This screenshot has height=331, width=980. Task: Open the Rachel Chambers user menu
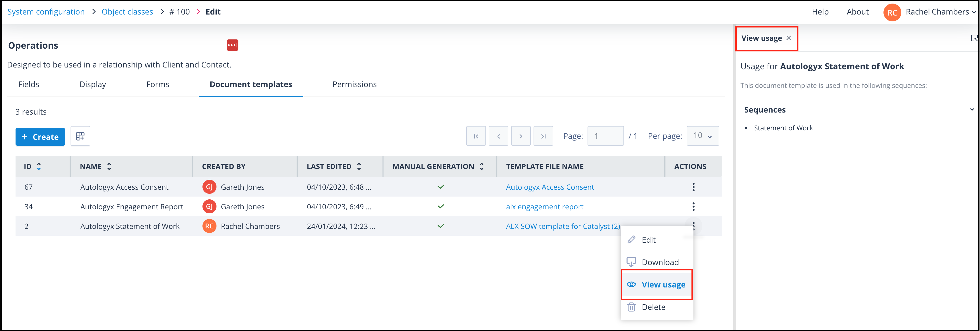tap(941, 12)
